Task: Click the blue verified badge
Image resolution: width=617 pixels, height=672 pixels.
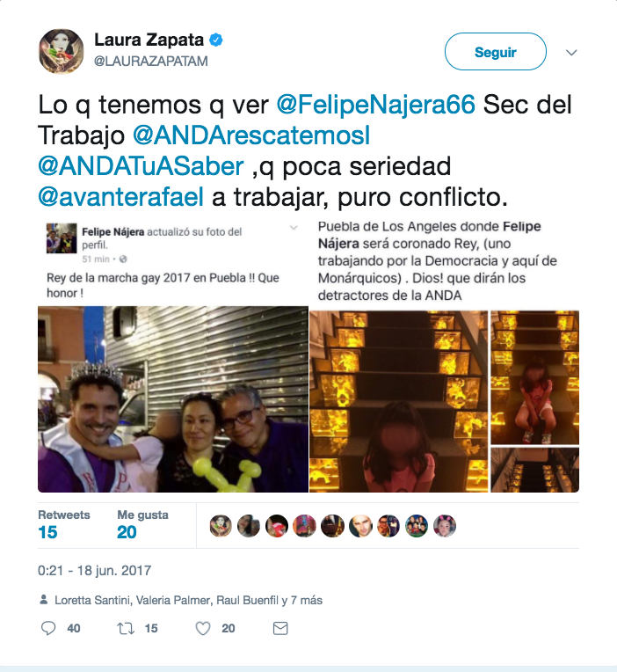Action: [x=216, y=40]
